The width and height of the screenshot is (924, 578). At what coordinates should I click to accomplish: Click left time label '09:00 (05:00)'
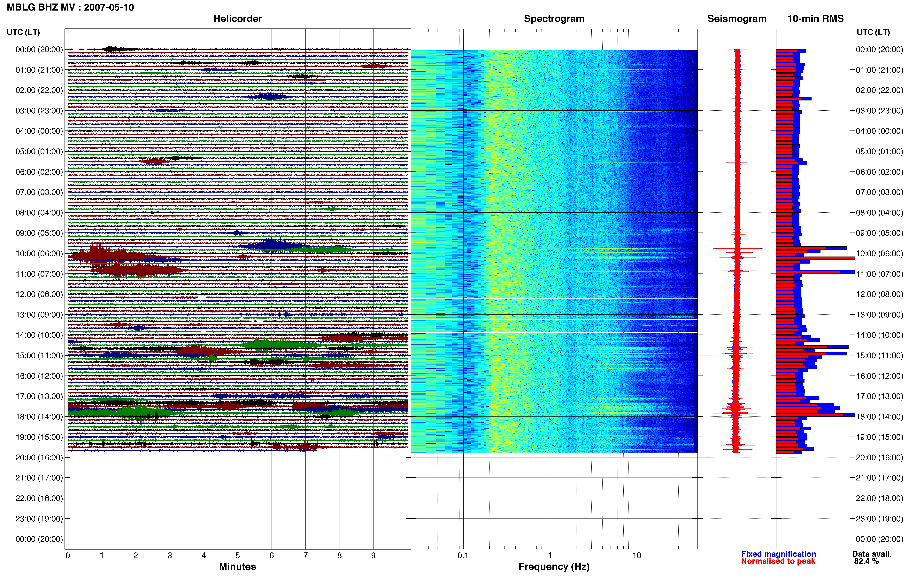coord(39,233)
